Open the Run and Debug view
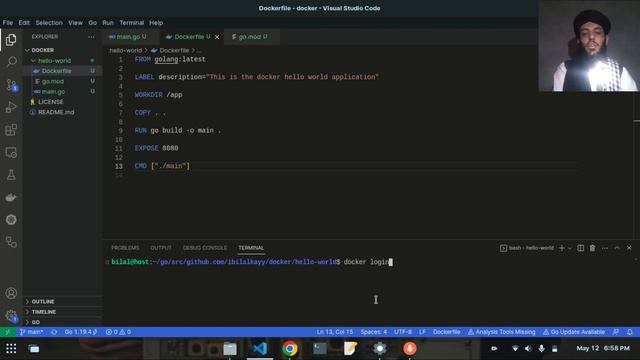The image size is (640, 360). [x=11, y=107]
